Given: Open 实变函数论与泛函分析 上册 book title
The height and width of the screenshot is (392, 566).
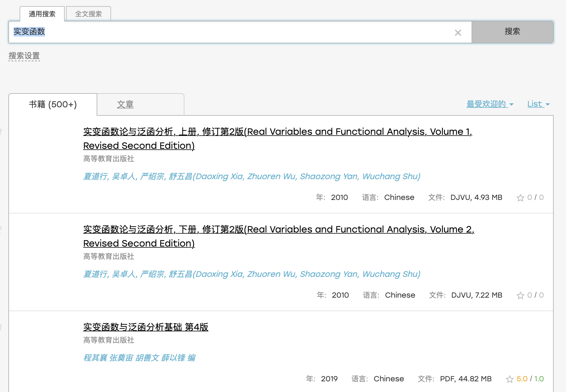Looking at the screenshot, I should (277, 132).
